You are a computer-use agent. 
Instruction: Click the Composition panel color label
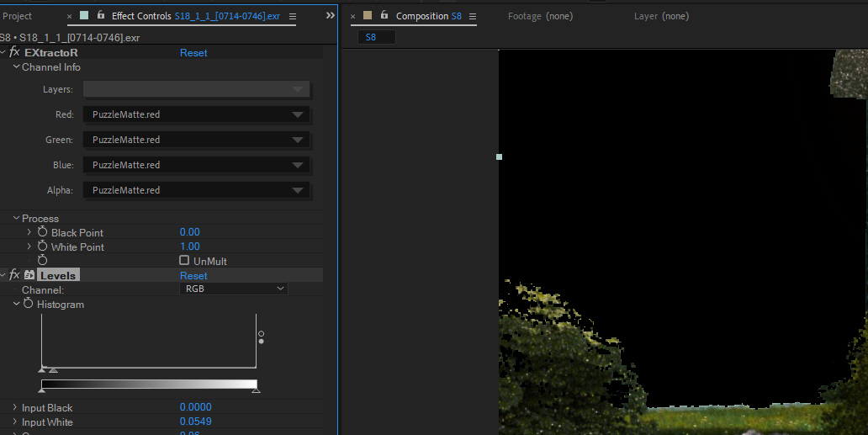tap(368, 15)
